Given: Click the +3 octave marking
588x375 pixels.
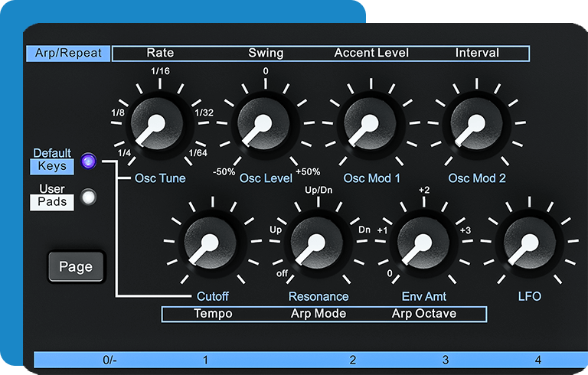Looking at the screenshot, I should click(x=465, y=230).
